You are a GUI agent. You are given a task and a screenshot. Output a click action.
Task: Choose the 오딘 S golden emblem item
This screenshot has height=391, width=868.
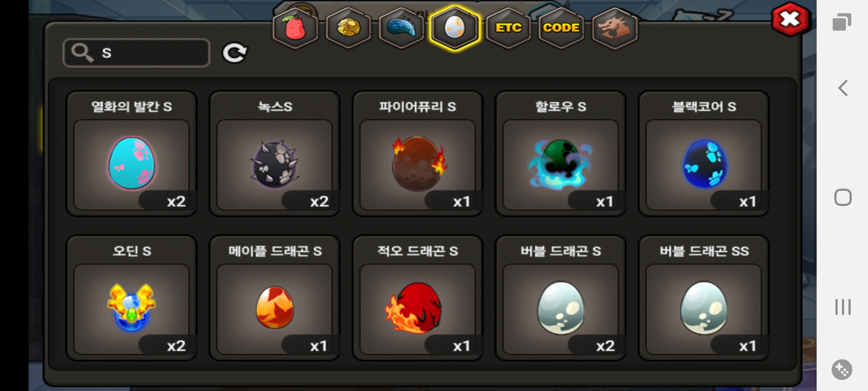point(132,298)
